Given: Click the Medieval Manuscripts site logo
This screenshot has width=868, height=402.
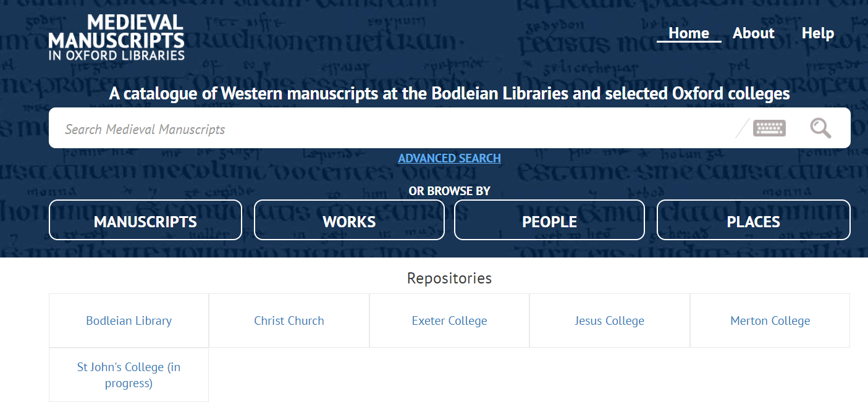Looking at the screenshot, I should coord(116,37).
